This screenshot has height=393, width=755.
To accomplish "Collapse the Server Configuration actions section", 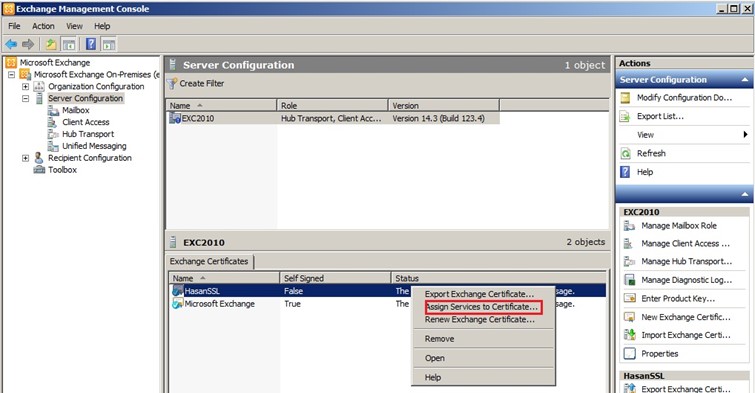I will 744,80.
